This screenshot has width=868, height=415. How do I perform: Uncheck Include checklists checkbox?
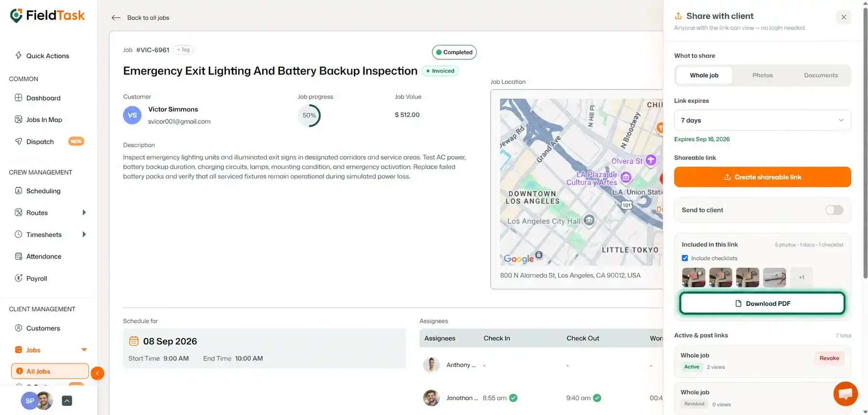pyautogui.click(x=685, y=258)
